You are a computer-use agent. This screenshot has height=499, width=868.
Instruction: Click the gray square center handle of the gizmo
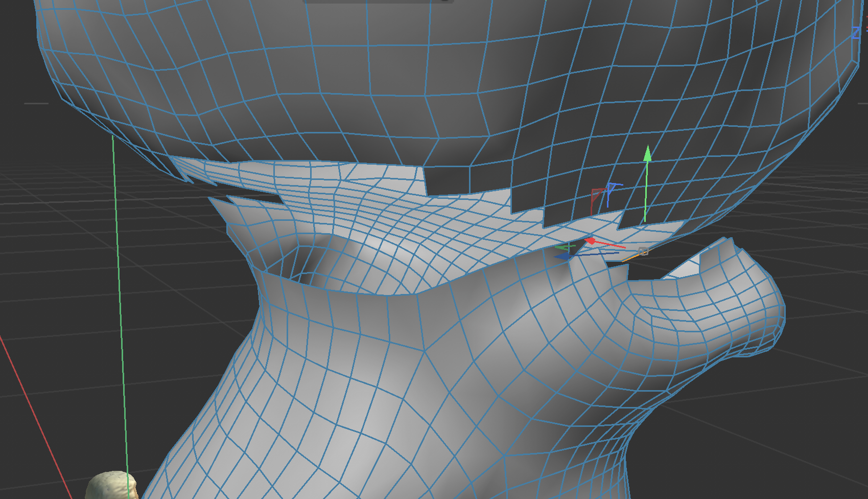(x=643, y=251)
